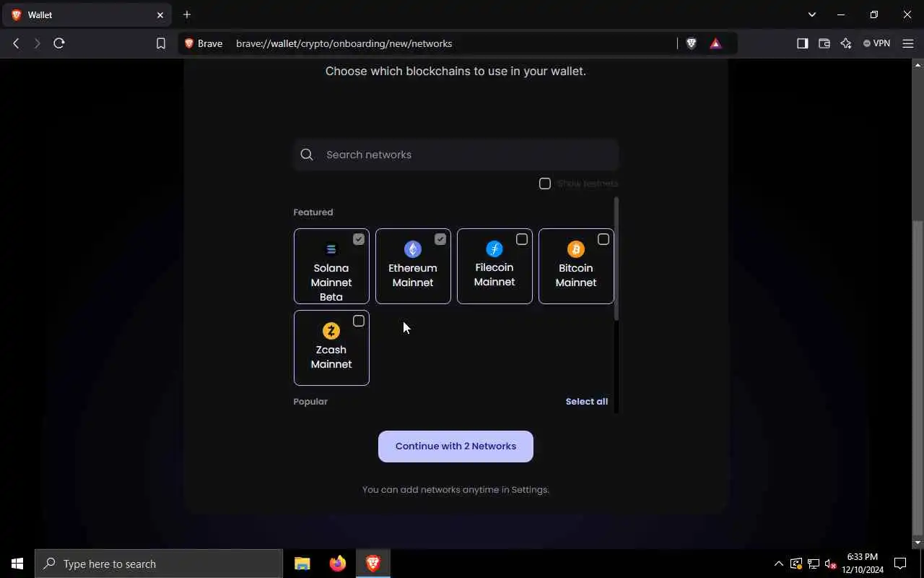Open Leo AI assistant icon

[x=846, y=43]
